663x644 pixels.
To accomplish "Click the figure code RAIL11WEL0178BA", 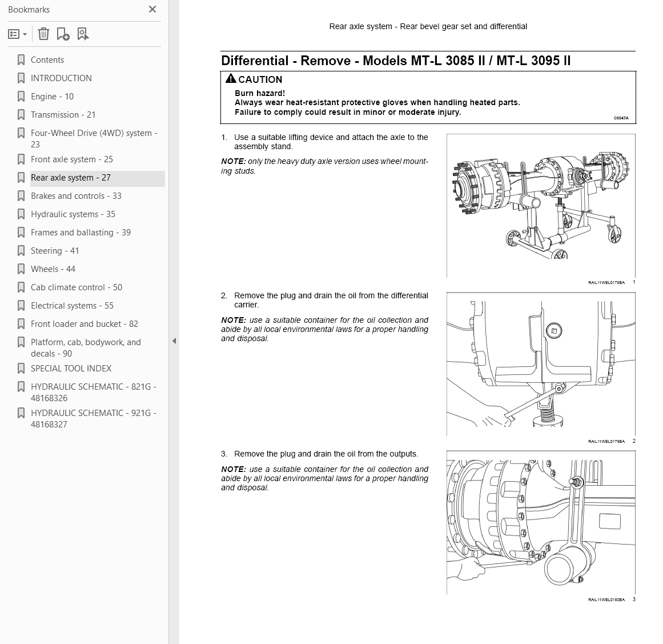I will point(606,283).
